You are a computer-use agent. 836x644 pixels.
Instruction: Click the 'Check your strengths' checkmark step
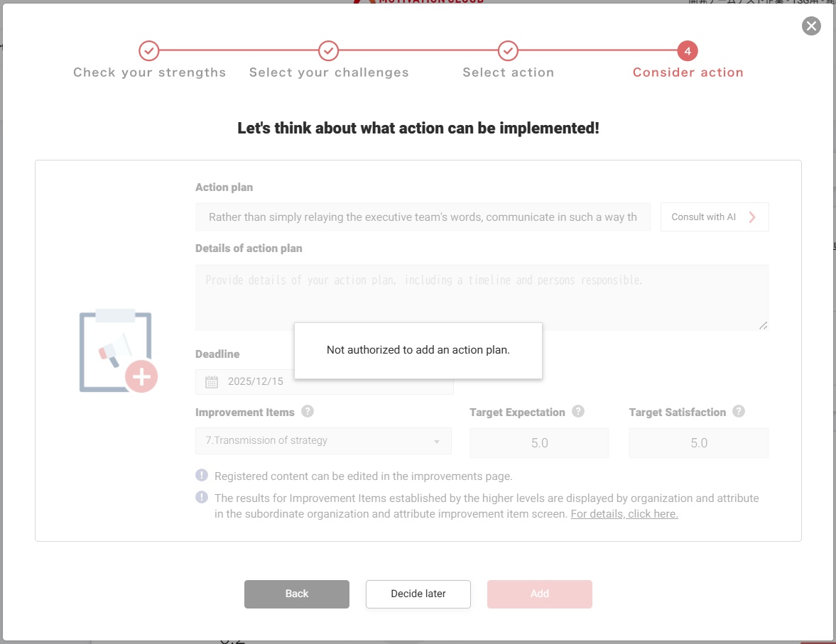tap(149, 51)
